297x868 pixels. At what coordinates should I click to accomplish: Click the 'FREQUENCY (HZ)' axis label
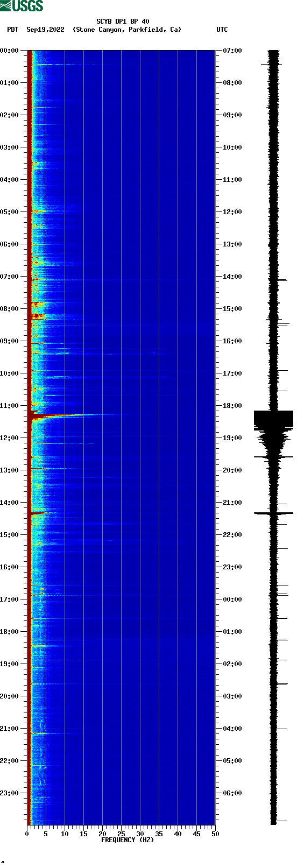(128, 839)
